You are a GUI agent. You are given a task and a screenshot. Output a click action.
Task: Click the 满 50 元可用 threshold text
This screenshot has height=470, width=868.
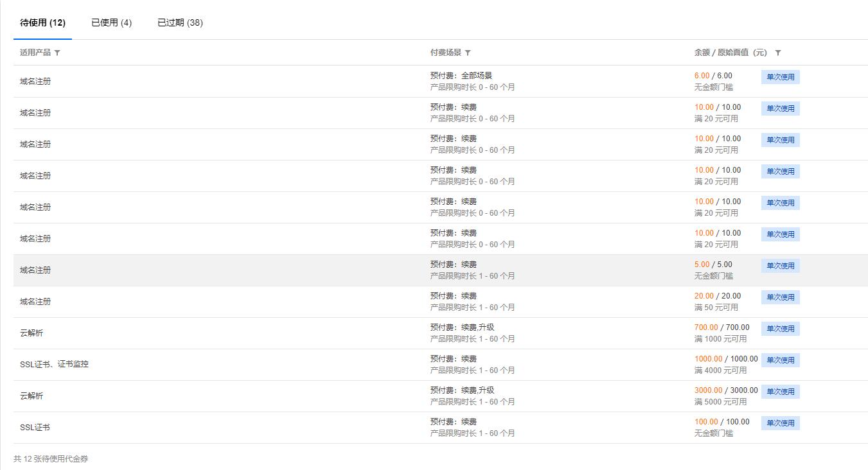716,308
